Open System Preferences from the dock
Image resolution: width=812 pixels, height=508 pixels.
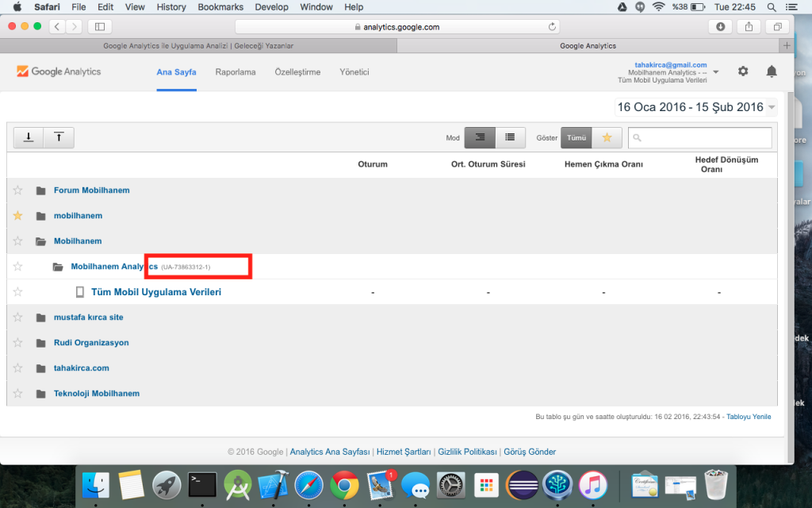(x=450, y=486)
